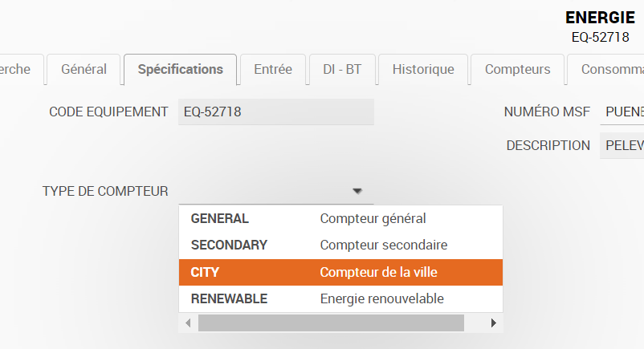Choose the SECONDARY Compteur secondaire option

click(x=341, y=246)
